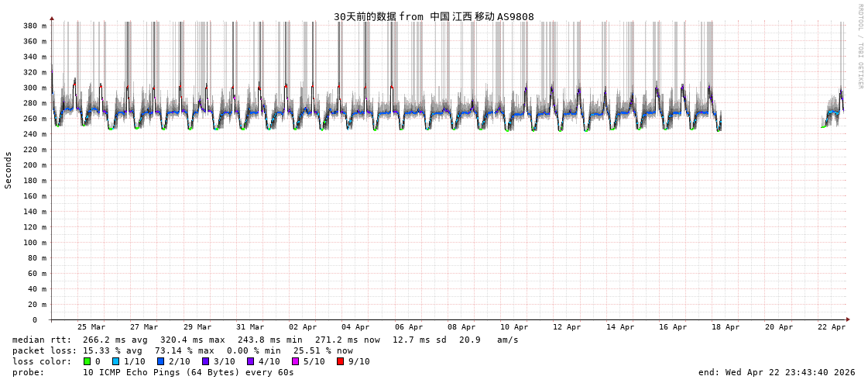
Task: Select the 10 Apr date label
Action: (x=514, y=327)
